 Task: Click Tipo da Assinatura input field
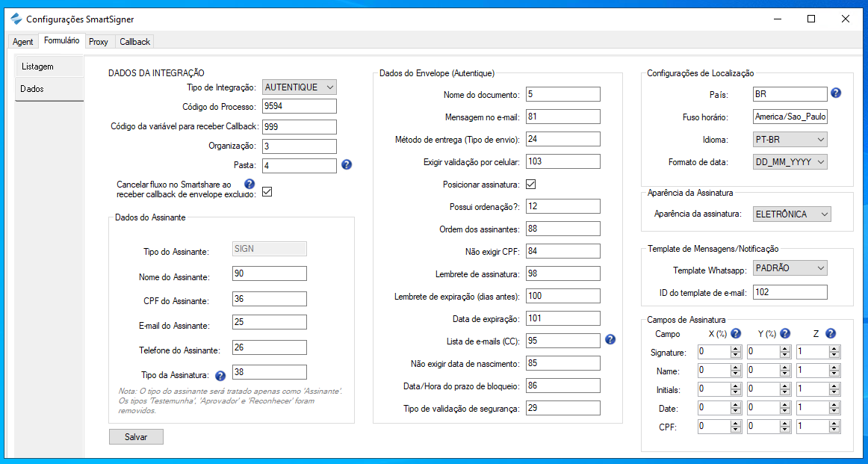click(269, 372)
